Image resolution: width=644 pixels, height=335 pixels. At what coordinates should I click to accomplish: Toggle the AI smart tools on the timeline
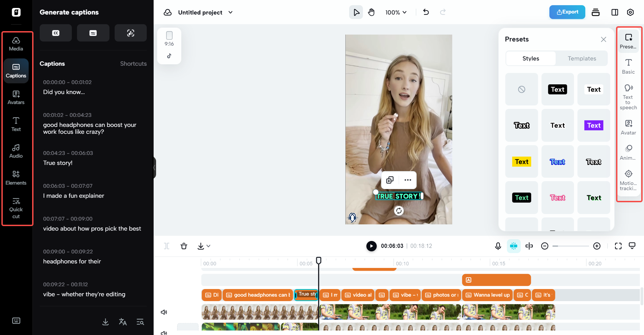513,246
